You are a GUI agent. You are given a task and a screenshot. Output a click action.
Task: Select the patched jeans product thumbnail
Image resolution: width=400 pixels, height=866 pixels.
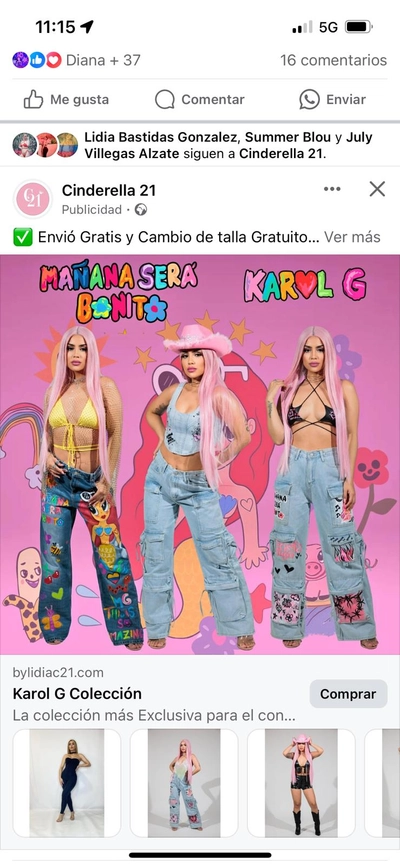click(x=184, y=783)
